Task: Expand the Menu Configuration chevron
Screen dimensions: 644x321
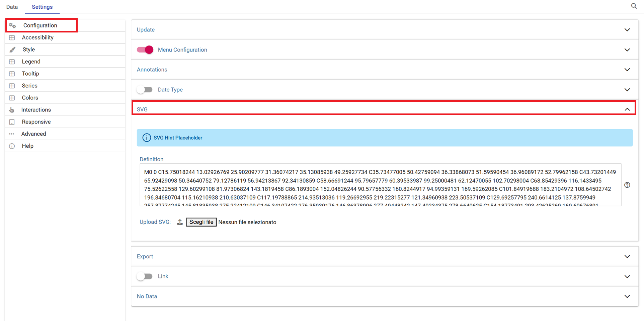Action: point(627,50)
